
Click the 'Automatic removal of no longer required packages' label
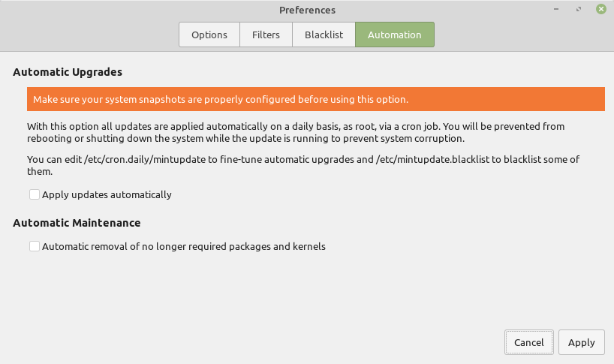184,246
